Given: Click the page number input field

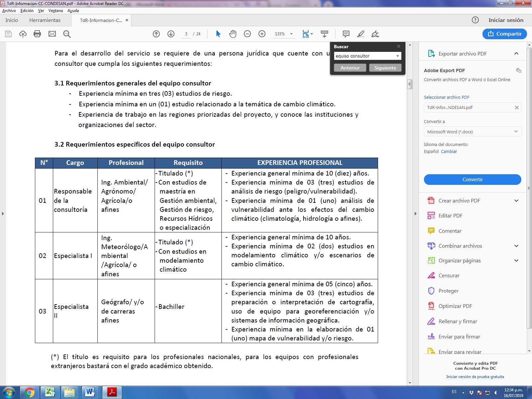Looking at the screenshot, I should 186,34.
